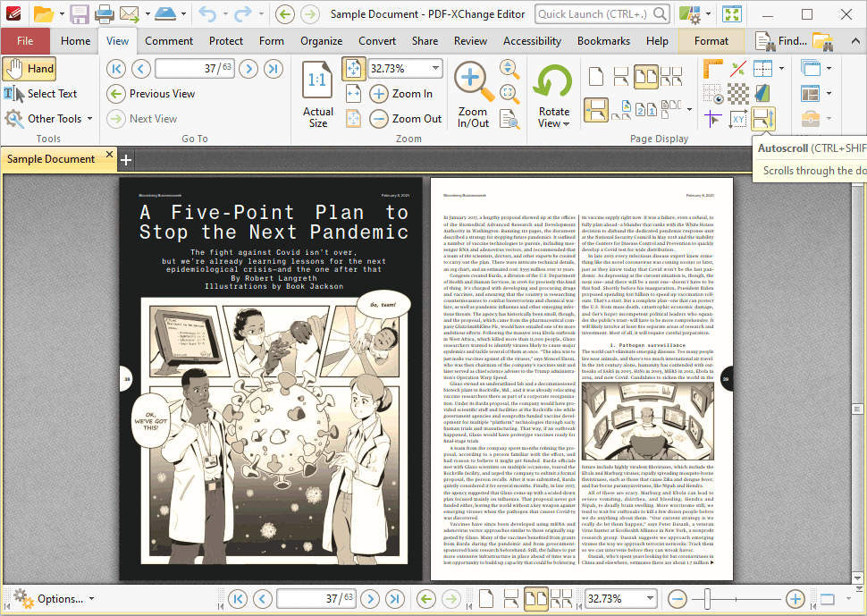Enable Fit Width zoom mode in ribbon
The width and height of the screenshot is (867, 616).
tap(353, 94)
